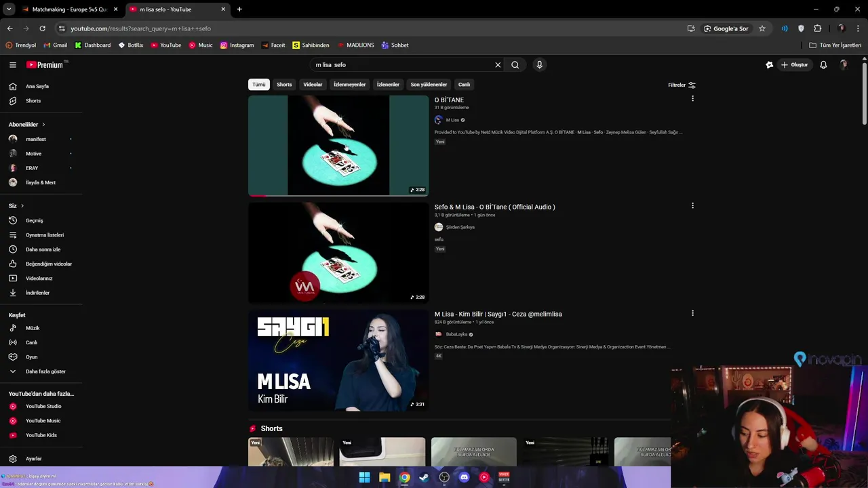This screenshot has height=488, width=868.
Task: Select the Shorts filter chip
Action: coord(284,85)
